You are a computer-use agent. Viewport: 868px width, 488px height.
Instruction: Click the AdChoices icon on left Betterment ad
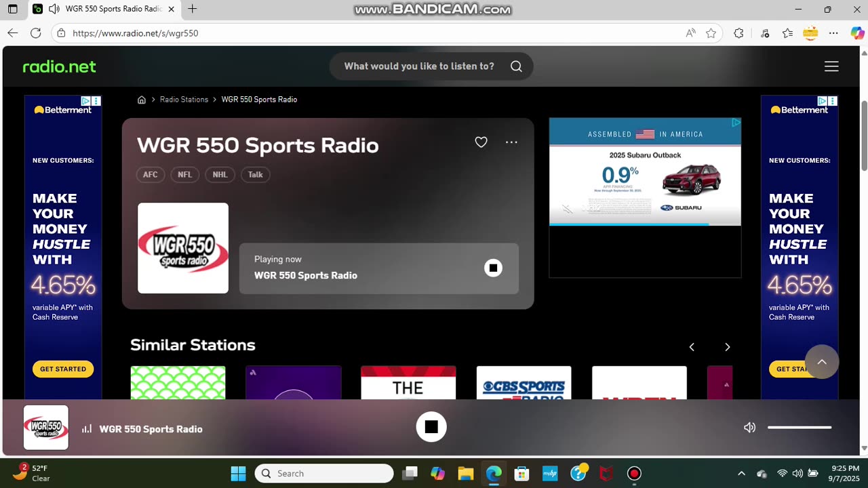pos(86,101)
